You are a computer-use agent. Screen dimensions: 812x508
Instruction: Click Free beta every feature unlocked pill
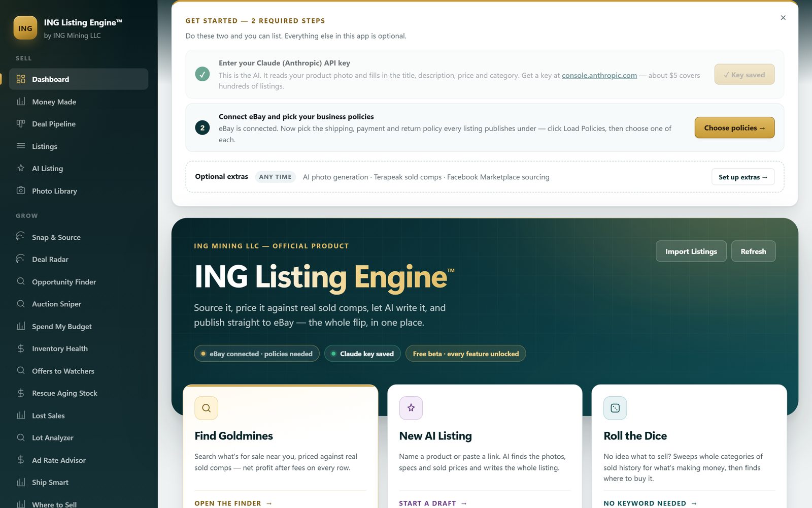[x=465, y=354]
